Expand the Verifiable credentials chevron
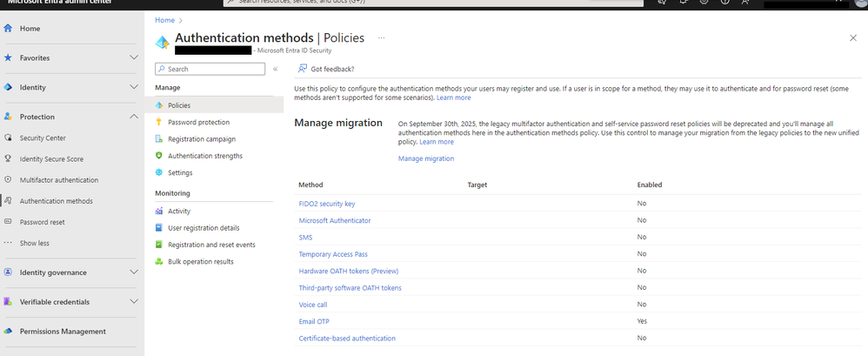868x356 pixels. [133, 301]
